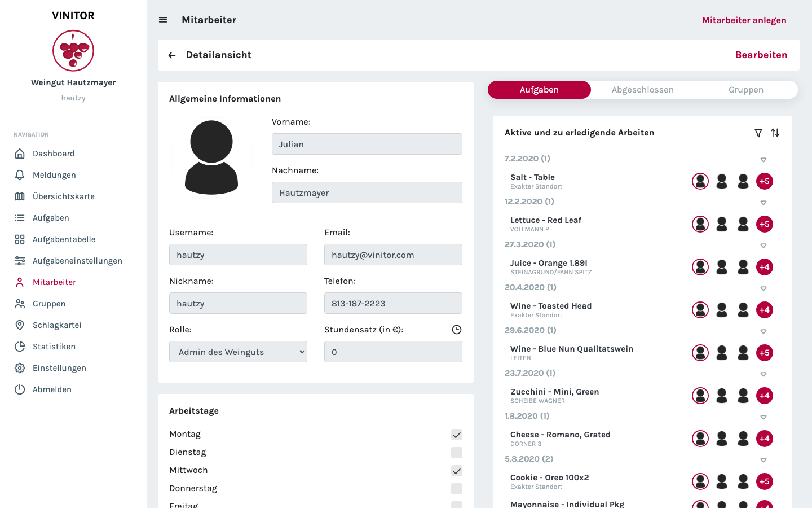Screen dimensions: 812x508
Task: Click the +4 badge on Juice - Orange 1.89l
Action: pos(765,267)
